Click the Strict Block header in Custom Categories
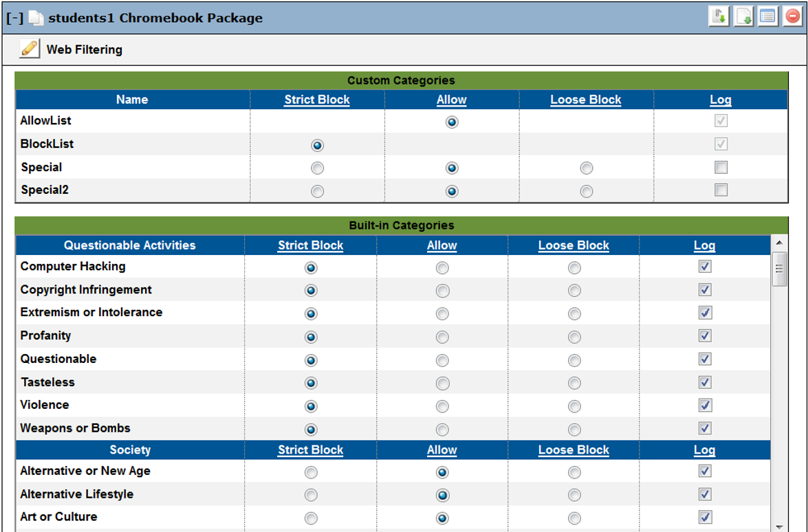 click(x=318, y=100)
